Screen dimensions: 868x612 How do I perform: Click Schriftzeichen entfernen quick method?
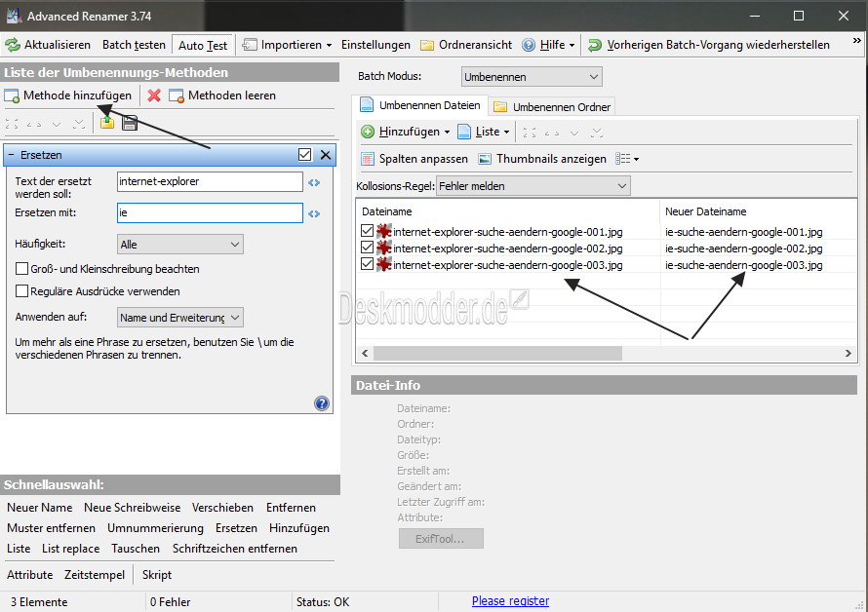[x=235, y=549]
